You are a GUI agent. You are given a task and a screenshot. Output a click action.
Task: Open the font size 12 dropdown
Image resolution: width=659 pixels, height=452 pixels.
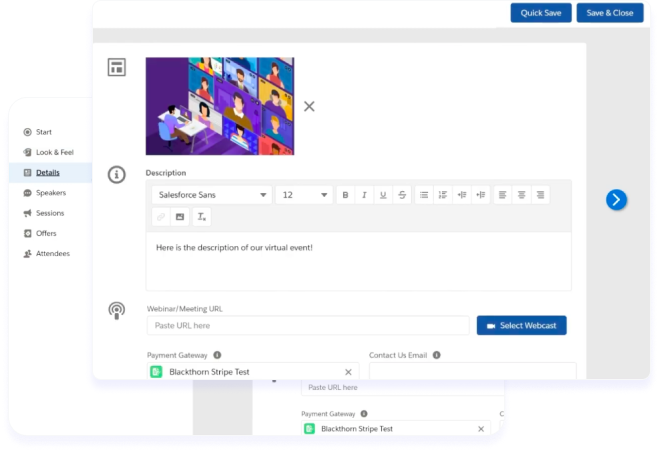point(304,195)
